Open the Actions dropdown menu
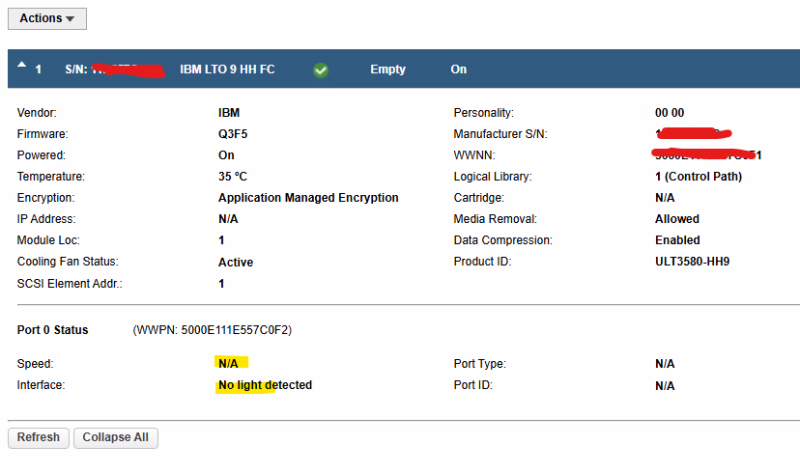This screenshot has width=800, height=474. coord(47,18)
